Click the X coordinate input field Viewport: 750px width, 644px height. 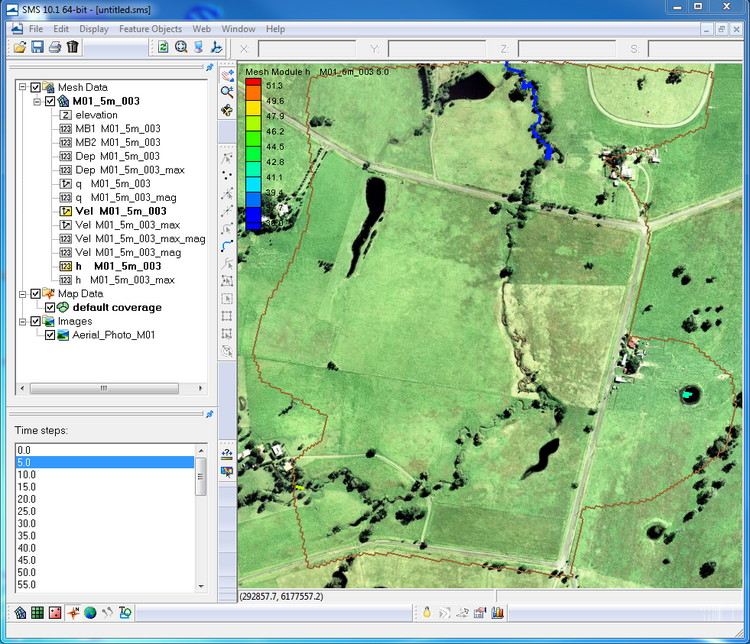(x=306, y=48)
